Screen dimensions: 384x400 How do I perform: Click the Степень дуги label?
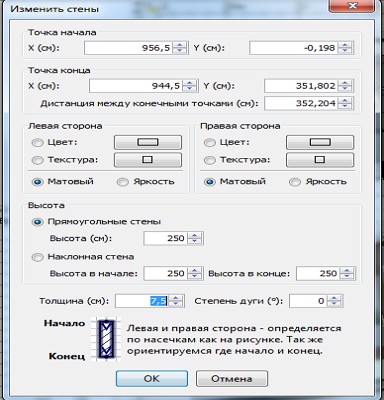click(239, 301)
